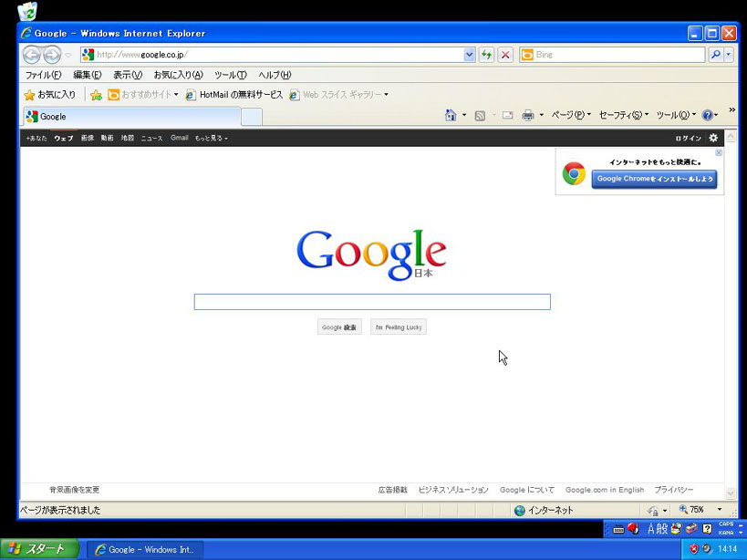Open the recent pages dropdown beside Forward
The image size is (747, 560).
click(x=68, y=56)
